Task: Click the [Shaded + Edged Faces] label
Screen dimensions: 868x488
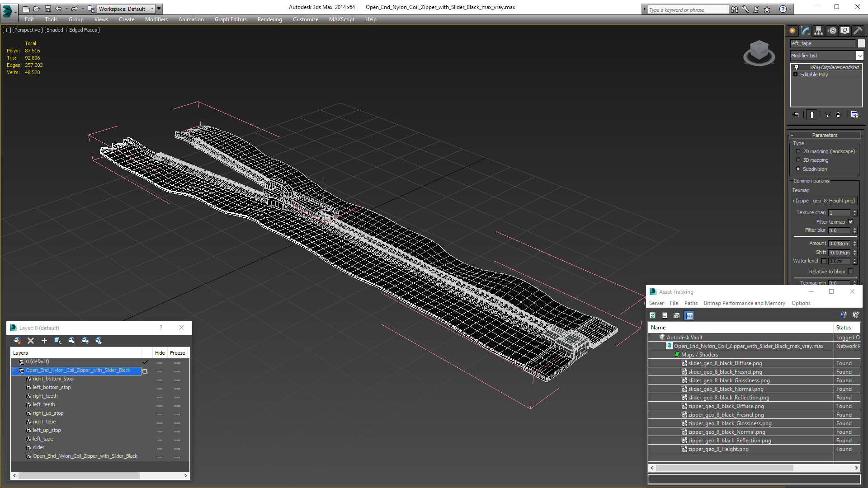Action: [72, 30]
